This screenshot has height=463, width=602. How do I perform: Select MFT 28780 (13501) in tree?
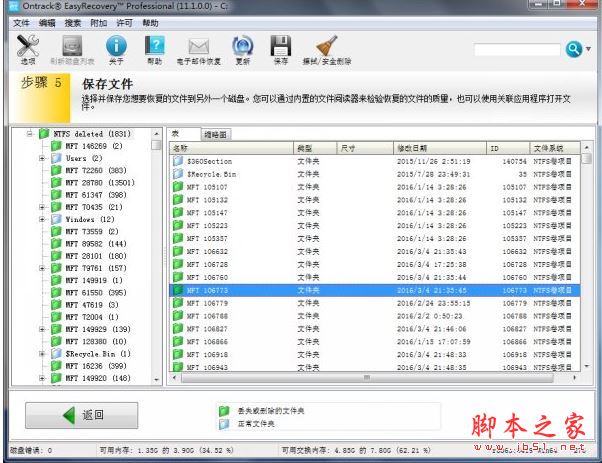[x=100, y=183]
